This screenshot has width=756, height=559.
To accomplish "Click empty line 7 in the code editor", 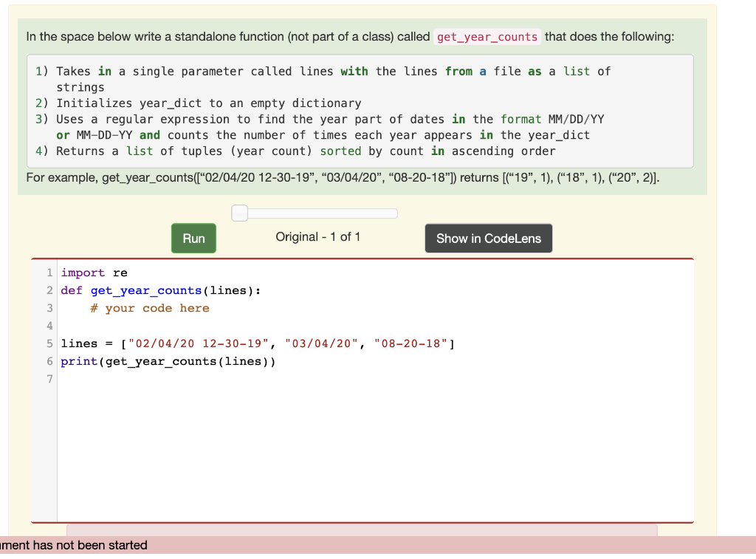I will click(x=221, y=378).
